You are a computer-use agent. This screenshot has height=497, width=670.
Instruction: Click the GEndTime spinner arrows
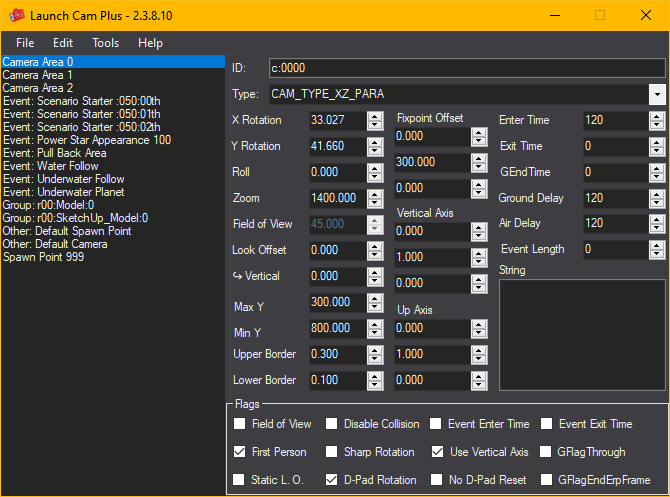[657, 172]
